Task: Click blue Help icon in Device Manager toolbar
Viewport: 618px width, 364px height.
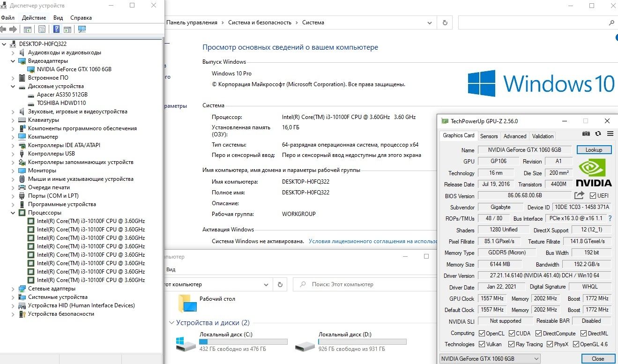Action: click(x=56, y=29)
